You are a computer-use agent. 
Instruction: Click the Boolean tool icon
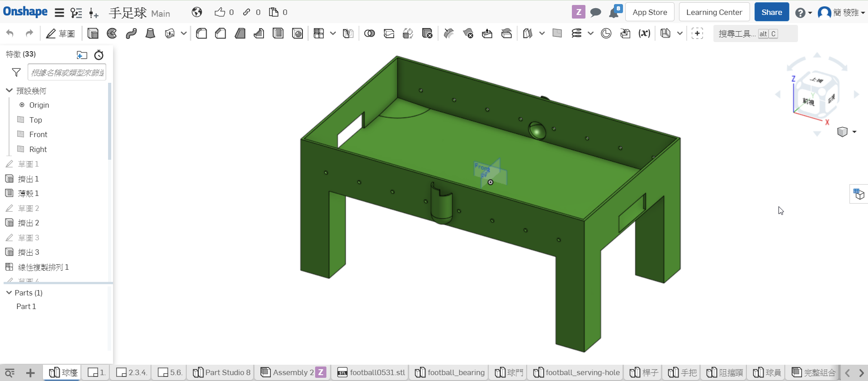tap(369, 33)
